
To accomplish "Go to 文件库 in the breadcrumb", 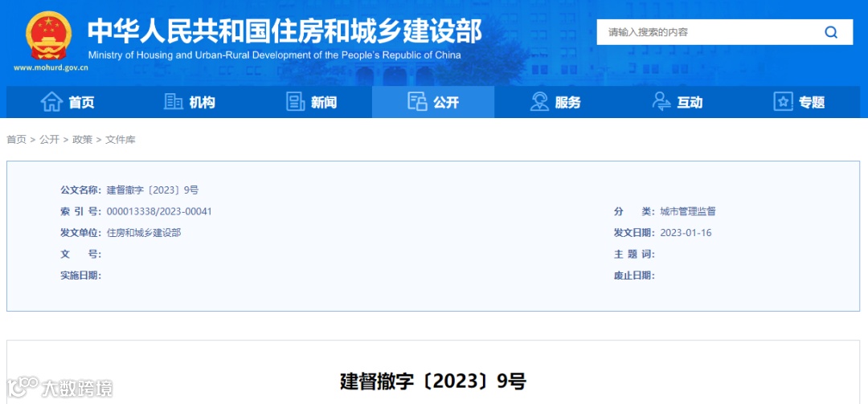I will tap(120, 140).
